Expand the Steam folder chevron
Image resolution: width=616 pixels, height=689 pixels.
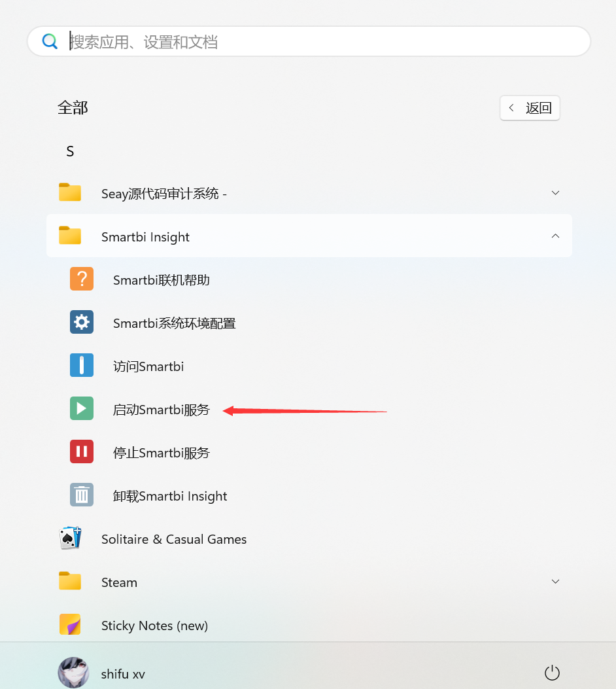click(x=555, y=581)
